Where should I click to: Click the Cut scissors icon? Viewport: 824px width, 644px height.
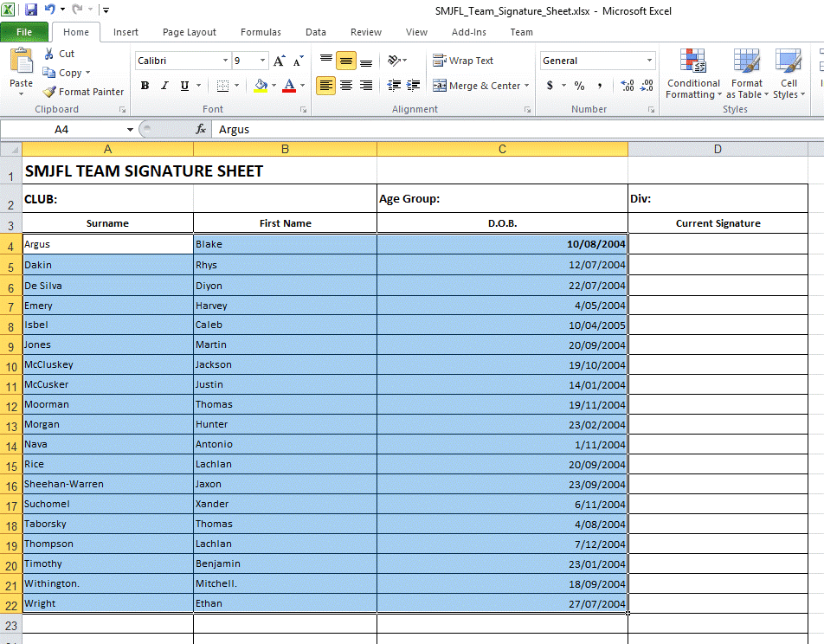click(49, 54)
